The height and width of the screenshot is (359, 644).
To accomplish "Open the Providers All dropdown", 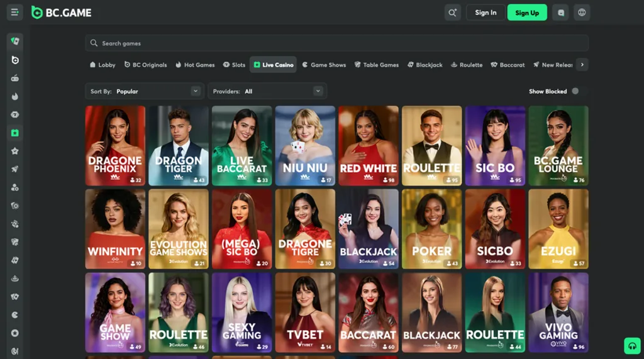I will 267,91.
